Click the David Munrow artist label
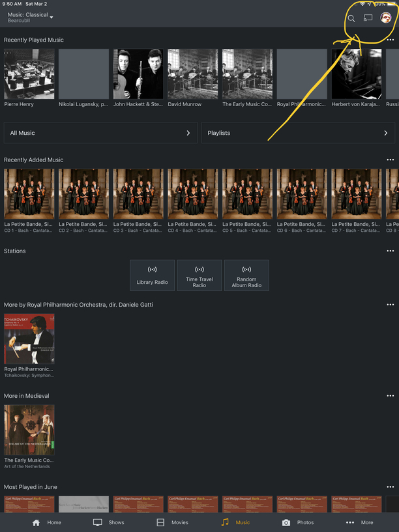The width and height of the screenshot is (399, 532). tap(185, 104)
